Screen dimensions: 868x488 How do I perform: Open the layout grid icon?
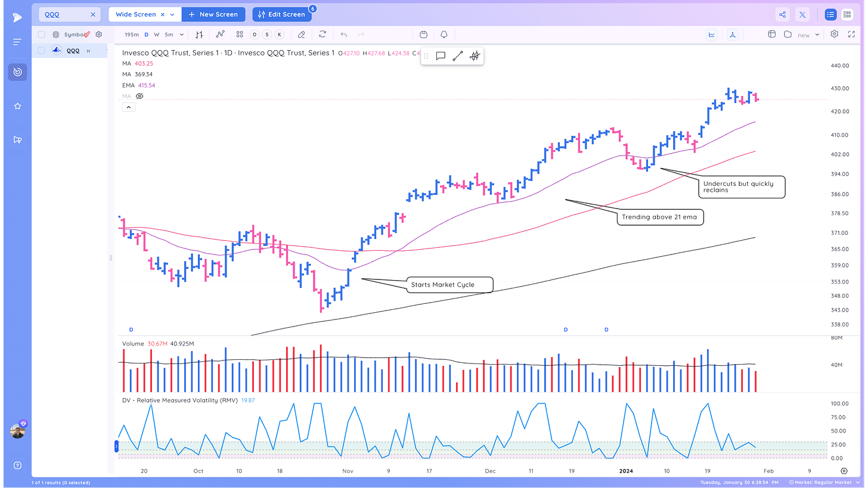240,35
